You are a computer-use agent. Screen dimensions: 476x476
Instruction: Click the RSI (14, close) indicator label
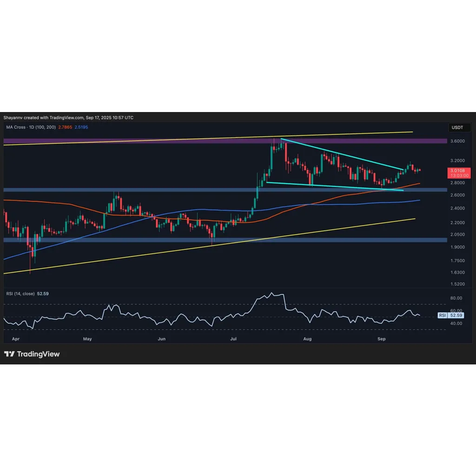20,294
